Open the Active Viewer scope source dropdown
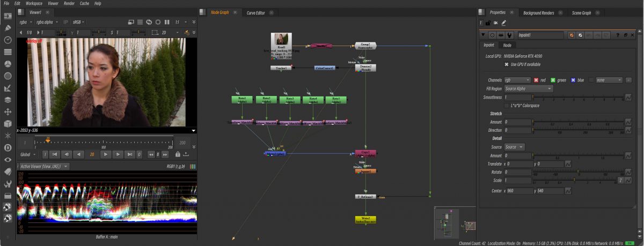 (x=44, y=167)
